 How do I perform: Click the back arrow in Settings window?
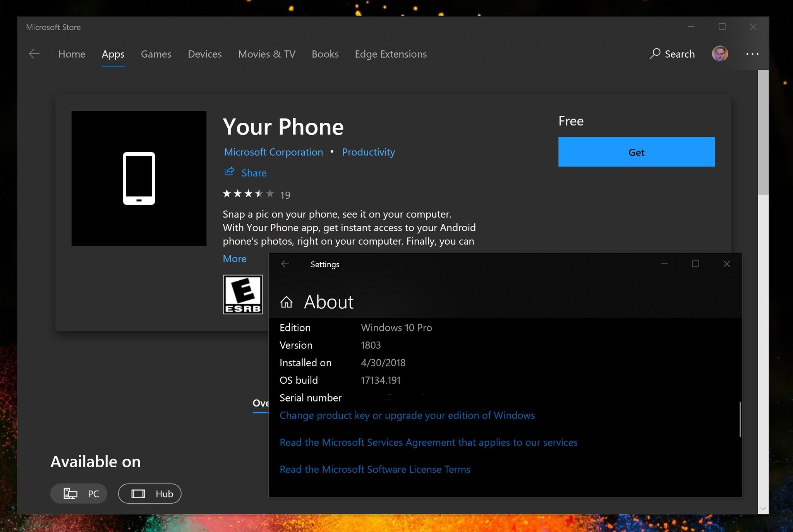[284, 264]
